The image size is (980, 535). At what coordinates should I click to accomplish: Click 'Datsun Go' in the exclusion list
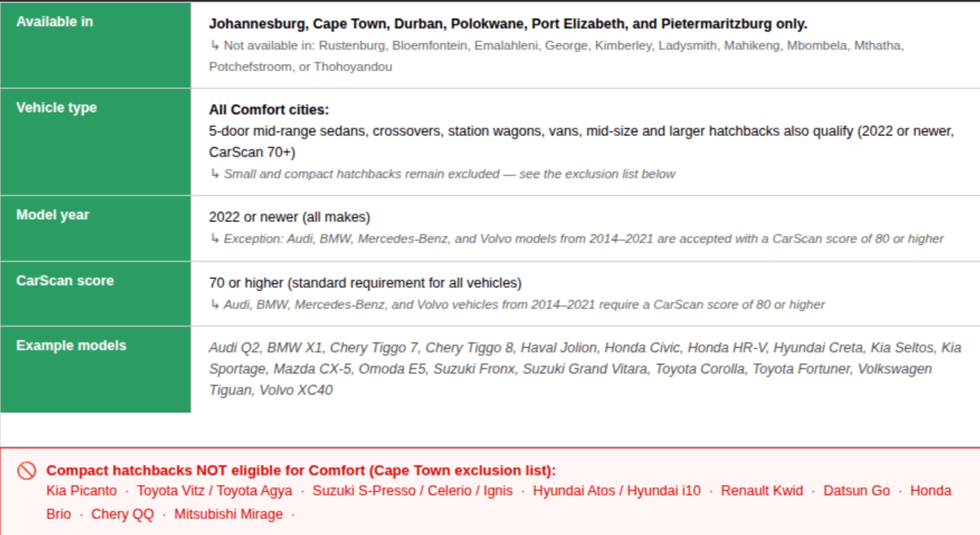(x=857, y=490)
